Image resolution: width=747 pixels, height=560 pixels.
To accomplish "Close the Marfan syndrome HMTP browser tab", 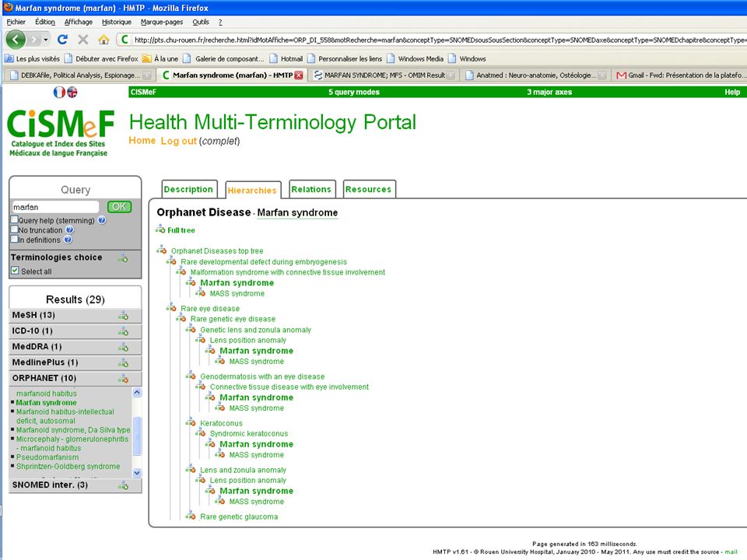I will tap(299, 75).
